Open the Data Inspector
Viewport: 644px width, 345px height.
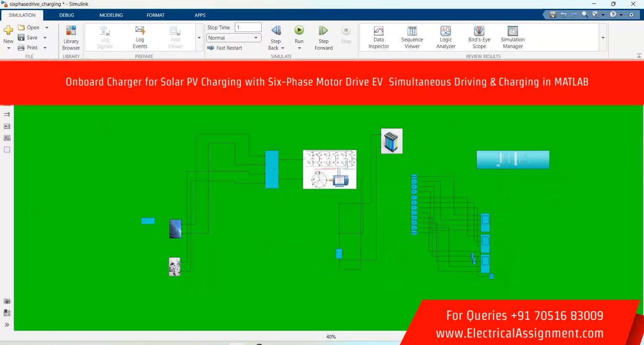pyautogui.click(x=379, y=37)
